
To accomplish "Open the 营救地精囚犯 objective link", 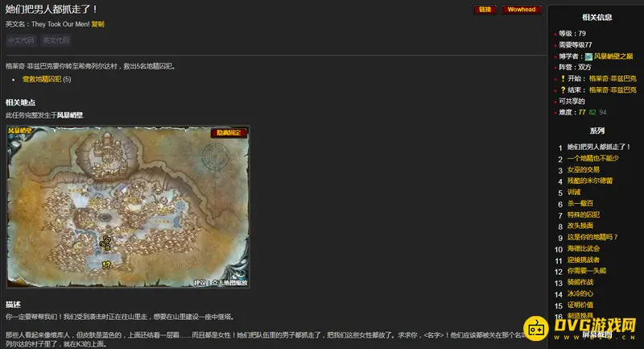I will tap(42, 79).
